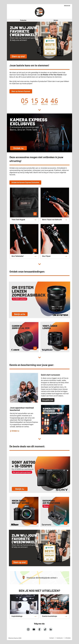Screen dimensions: 79x644
Task: Click Ontdek de Kamera Express Exclusives button
Action: [x=25, y=182]
